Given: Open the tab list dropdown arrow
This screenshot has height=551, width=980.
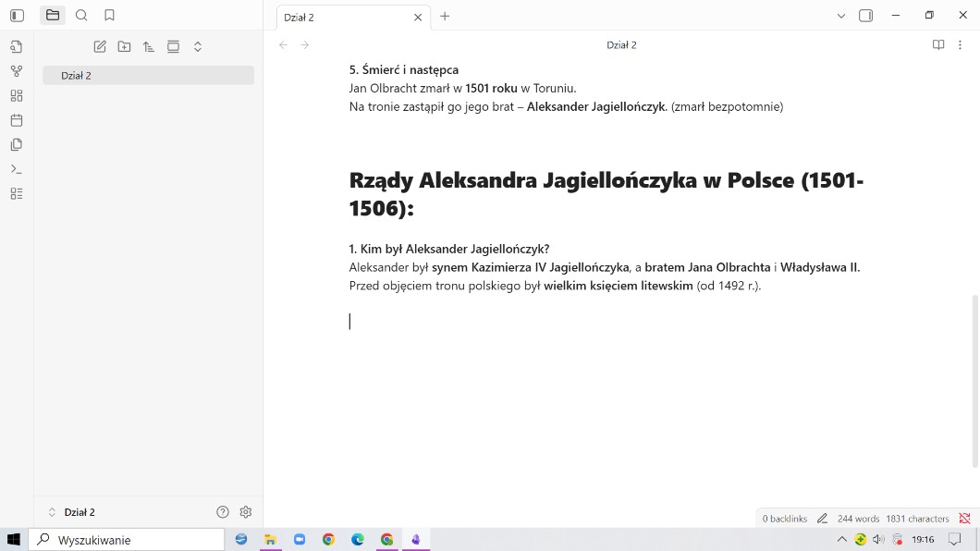Looking at the screenshot, I should pyautogui.click(x=841, y=16).
